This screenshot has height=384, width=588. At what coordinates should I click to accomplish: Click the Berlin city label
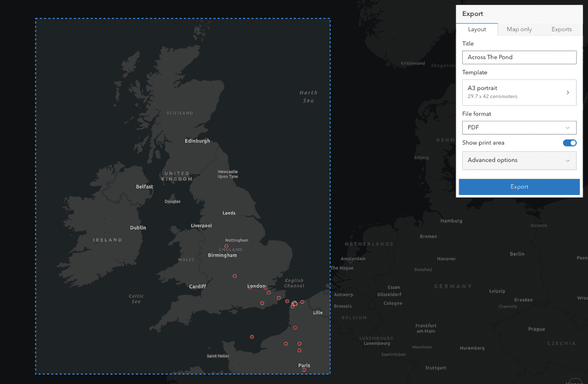coord(516,254)
